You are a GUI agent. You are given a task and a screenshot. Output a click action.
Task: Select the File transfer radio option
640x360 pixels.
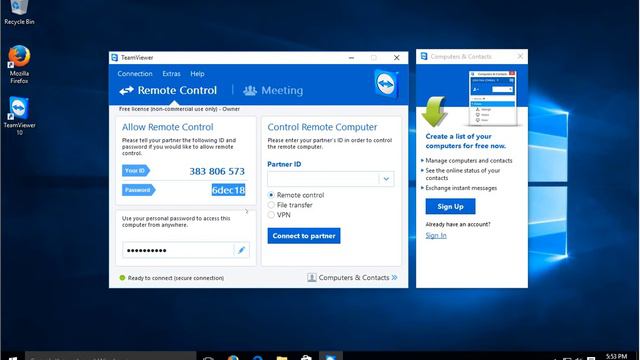point(271,205)
